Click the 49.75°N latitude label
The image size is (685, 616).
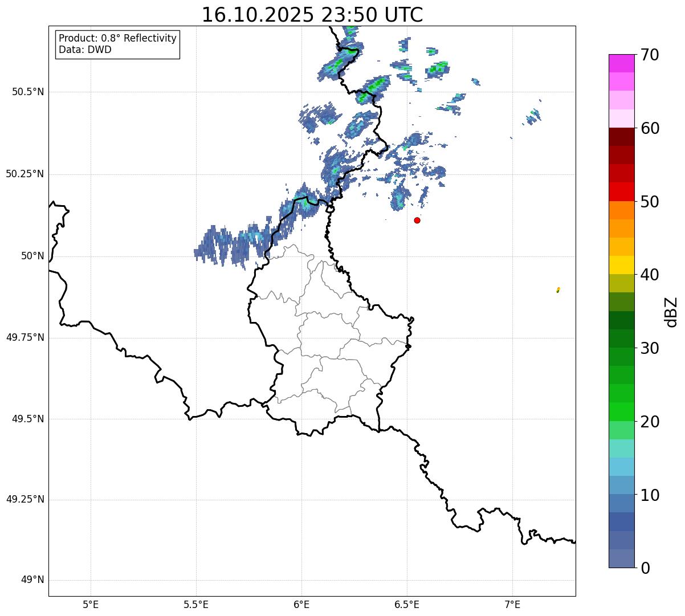point(25,337)
